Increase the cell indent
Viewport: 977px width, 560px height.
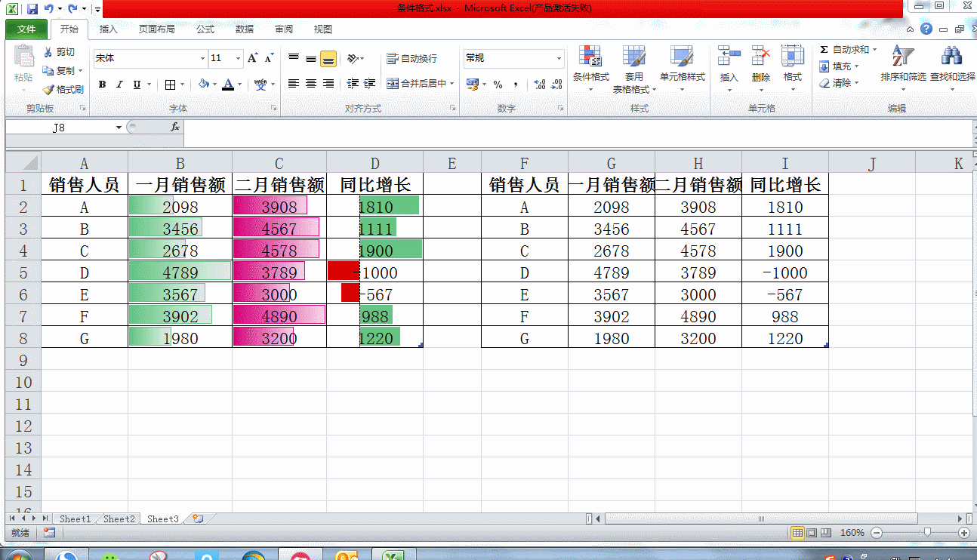[x=370, y=84]
